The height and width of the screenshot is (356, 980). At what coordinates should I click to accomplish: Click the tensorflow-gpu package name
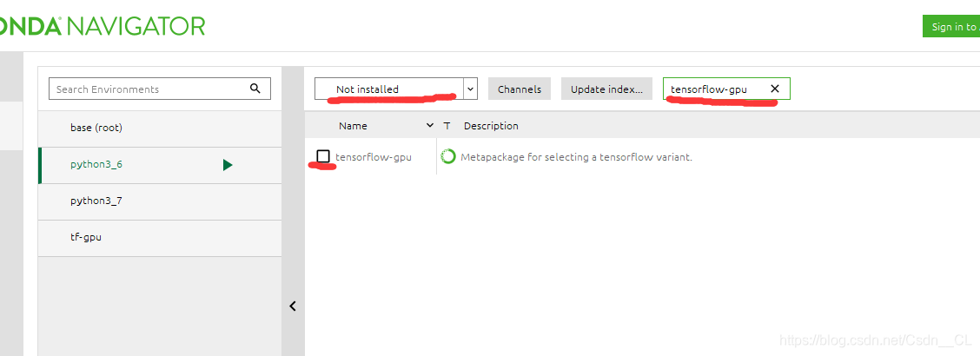point(374,157)
